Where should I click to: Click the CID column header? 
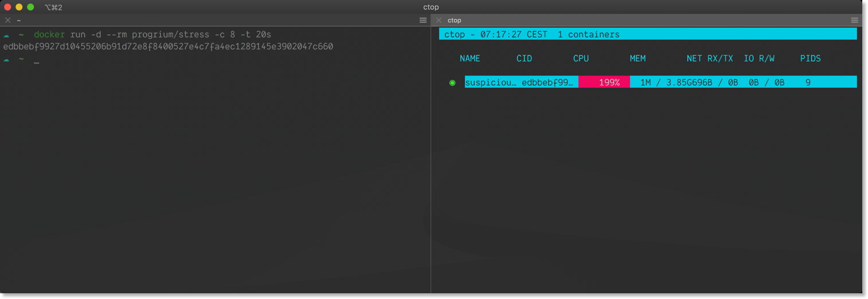coord(524,58)
